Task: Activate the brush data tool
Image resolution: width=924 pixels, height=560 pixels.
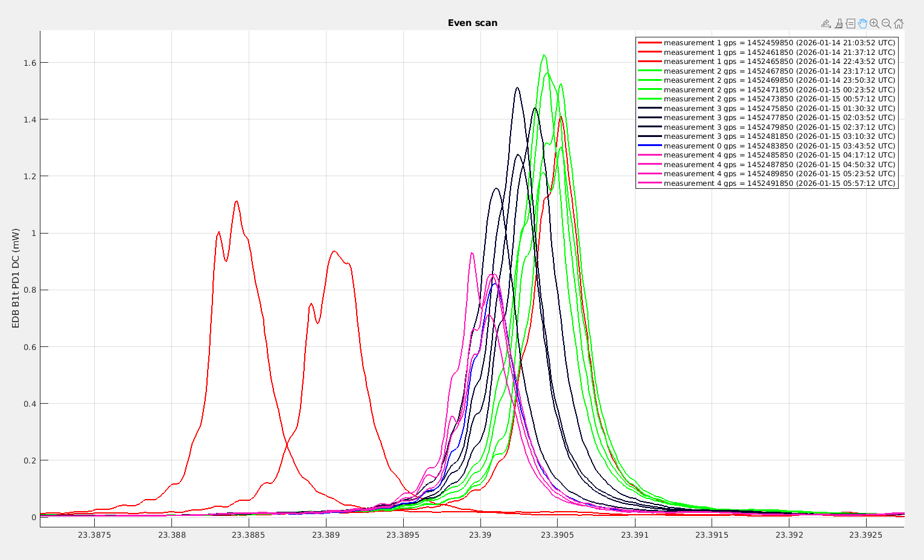Action: click(x=838, y=24)
